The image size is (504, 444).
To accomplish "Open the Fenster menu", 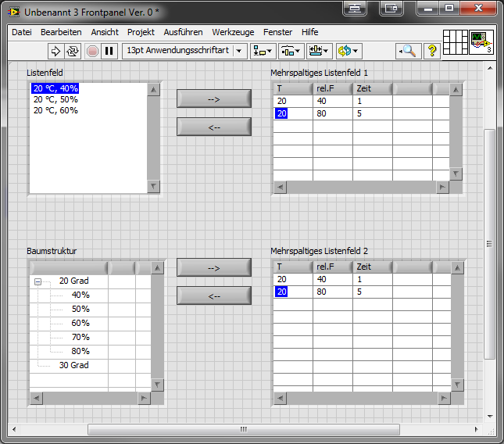I will (277, 32).
